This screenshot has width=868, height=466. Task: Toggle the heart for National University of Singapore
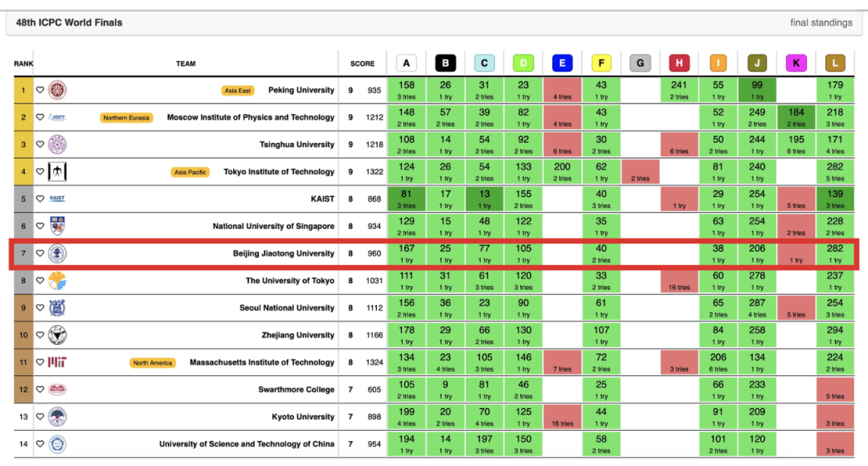tap(40, 226)
